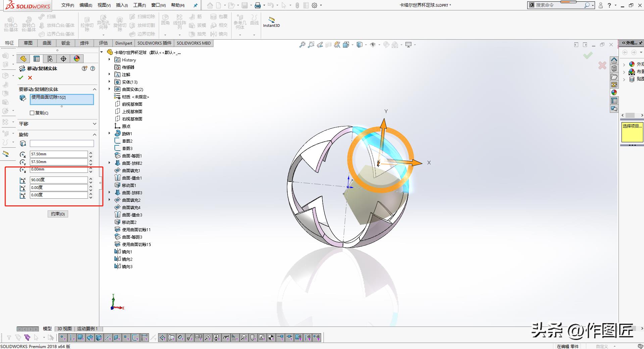This screenshot has width=644, height=349.
Task: Switch to the 曲面 (Surface) ribbon tab
Action: click(x=47, y=43)
